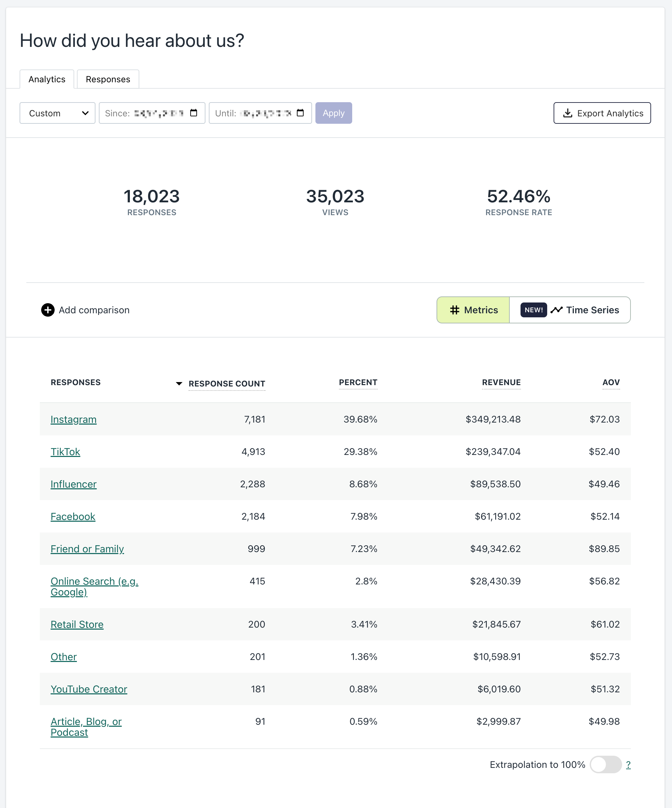The image size is (672, 808).
Task: Open the YouTube Creator link
Action: [x=89, y=689]
